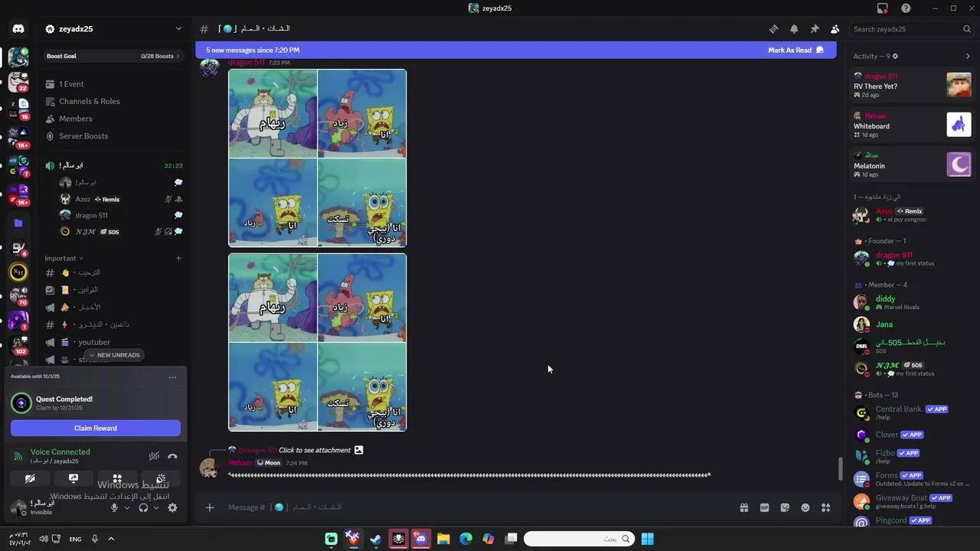This screenshot has width=980, height=551.
Task: Open User Settings gear
Action: point(172,507)
